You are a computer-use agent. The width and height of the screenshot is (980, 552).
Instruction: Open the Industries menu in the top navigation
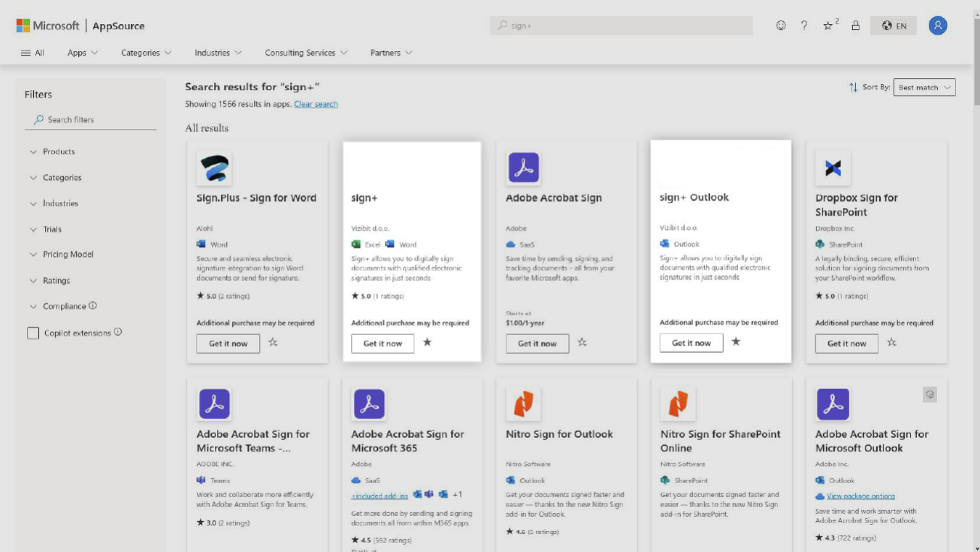[218, 53]
